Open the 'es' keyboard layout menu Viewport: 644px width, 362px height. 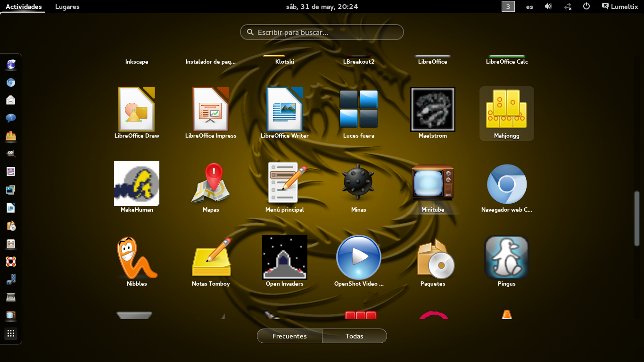(529, 7)
